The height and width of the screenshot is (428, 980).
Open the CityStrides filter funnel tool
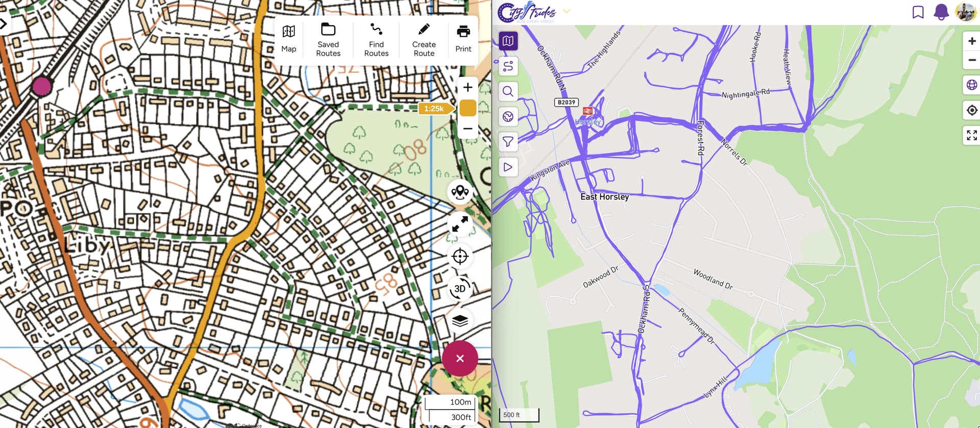click(x=508, y=142)
